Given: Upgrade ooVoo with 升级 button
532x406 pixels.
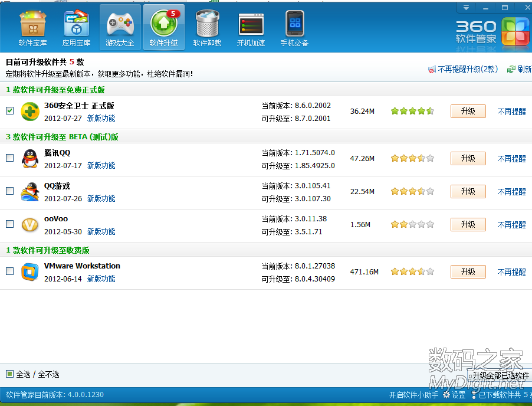Looking at the screenshot, I should (x=468, y=225).
